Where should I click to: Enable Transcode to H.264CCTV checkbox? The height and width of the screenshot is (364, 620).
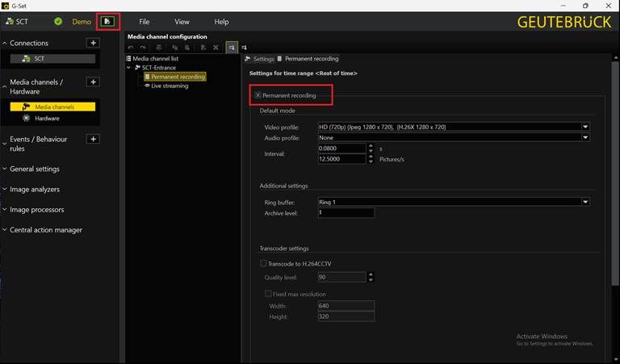[263, 263]
